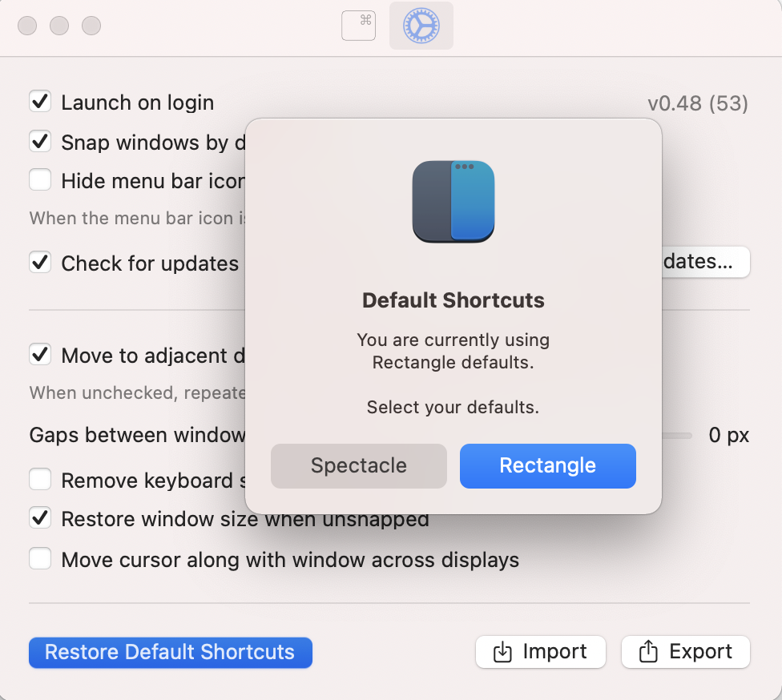Toggle Check for updates checkbox
Screen dimensions: 782x700
coord(40,262)
